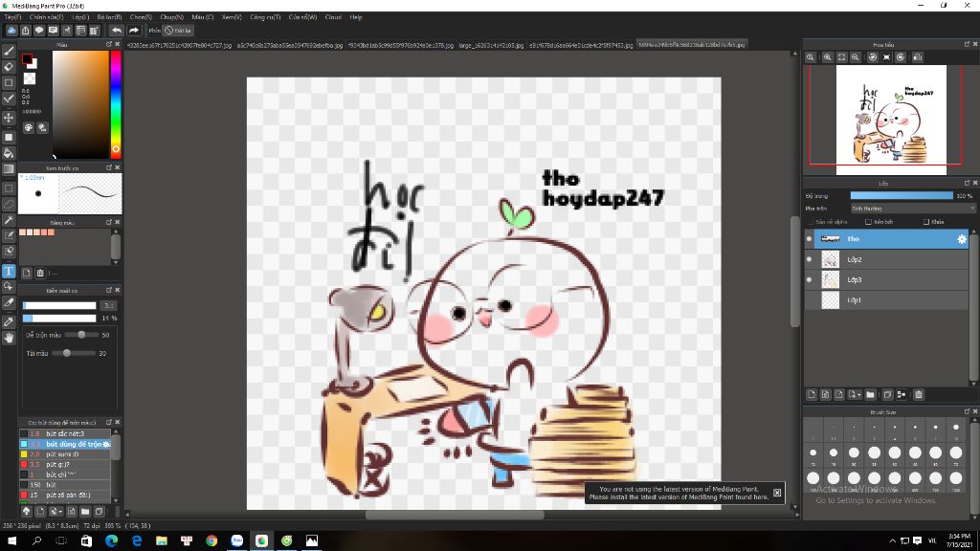980x551 pixels.
Task: Open brush folder icon in brush panel
Action: pyautogui.click(x=85, y=511)
